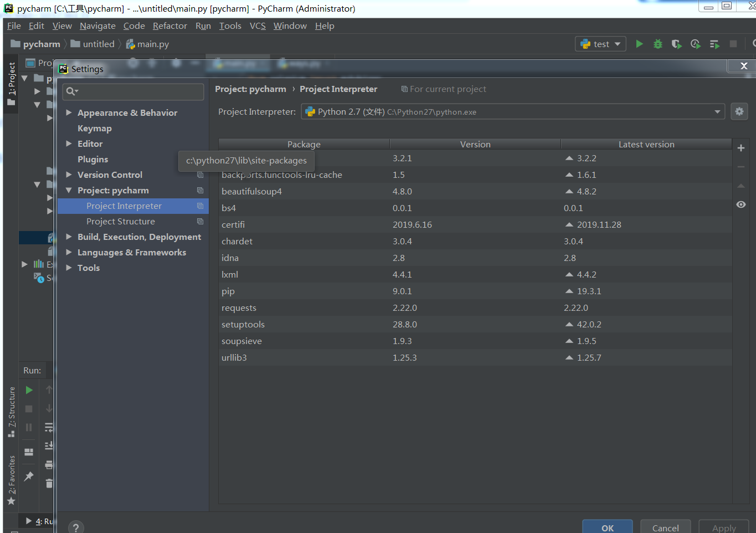Open the 1: Project side tab
The width and height of the screenshot is (756, 533).
pos(11,84)
